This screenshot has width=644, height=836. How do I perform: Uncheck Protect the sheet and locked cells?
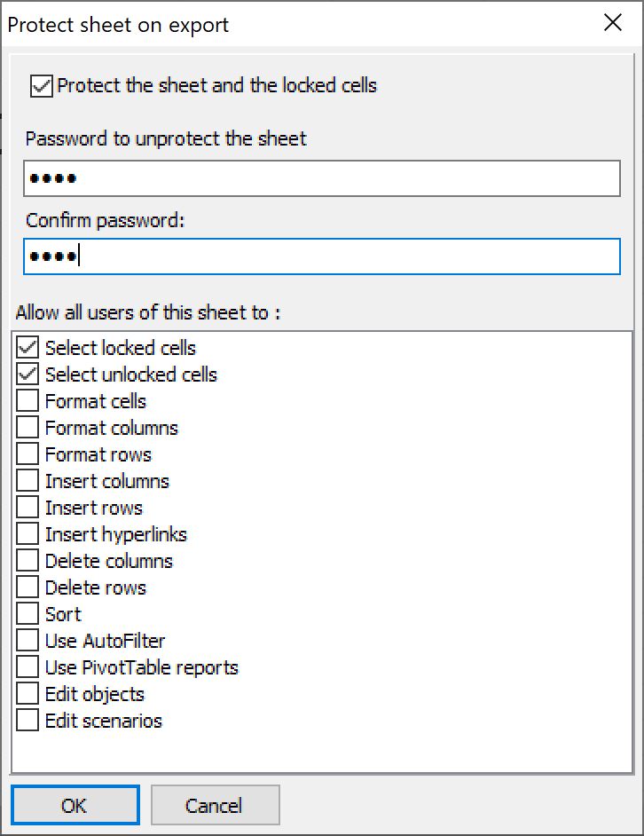[42, 86]
